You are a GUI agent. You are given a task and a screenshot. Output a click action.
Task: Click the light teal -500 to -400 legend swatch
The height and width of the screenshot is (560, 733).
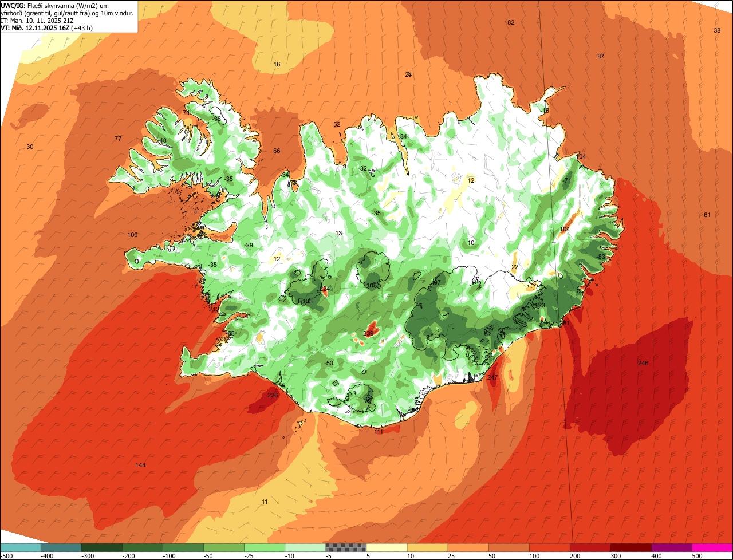(21, 547)
